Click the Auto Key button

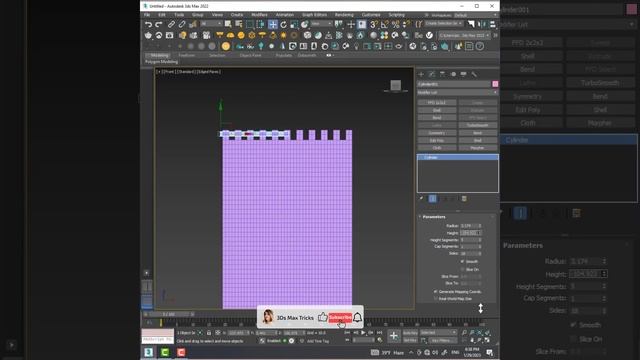pos(410,333)
